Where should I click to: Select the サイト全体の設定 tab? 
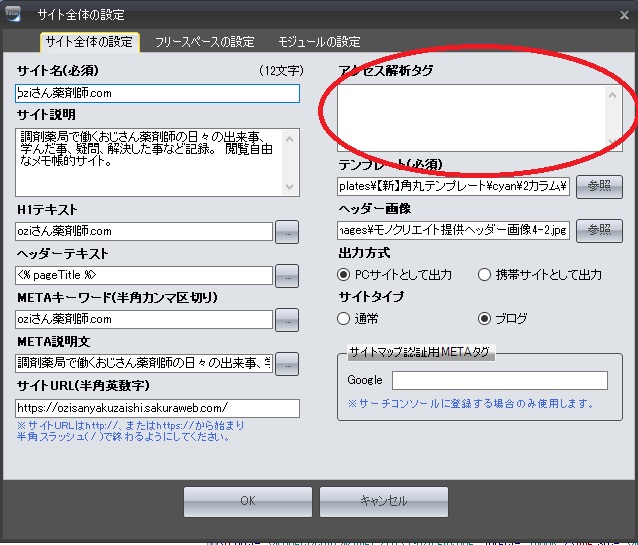pyautogui.click(x=90, y=42)
